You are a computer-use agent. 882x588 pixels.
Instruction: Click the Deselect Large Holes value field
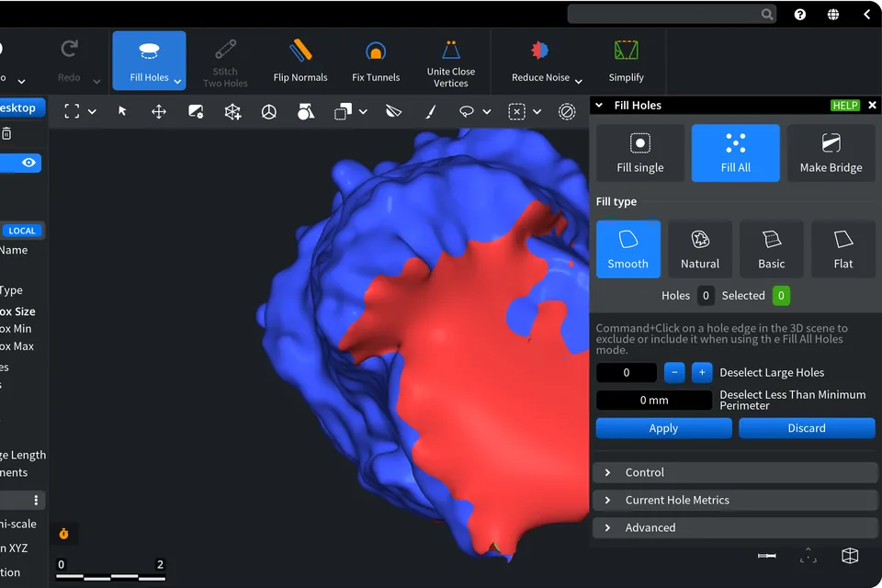(x=626, y=372)
